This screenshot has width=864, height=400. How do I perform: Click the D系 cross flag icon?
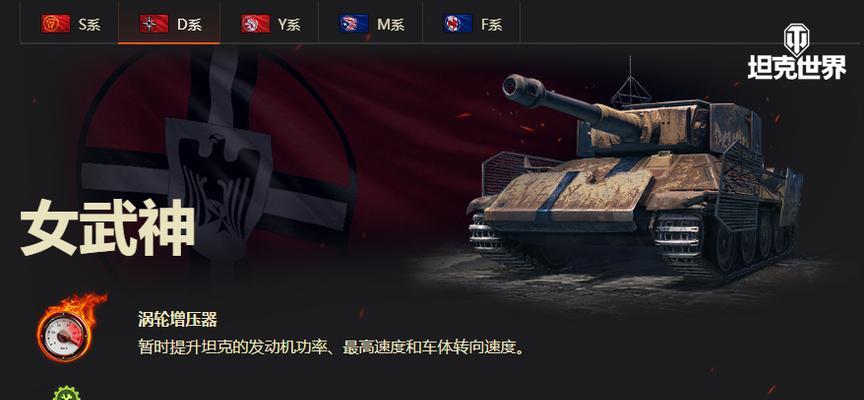tap(154, 24)
